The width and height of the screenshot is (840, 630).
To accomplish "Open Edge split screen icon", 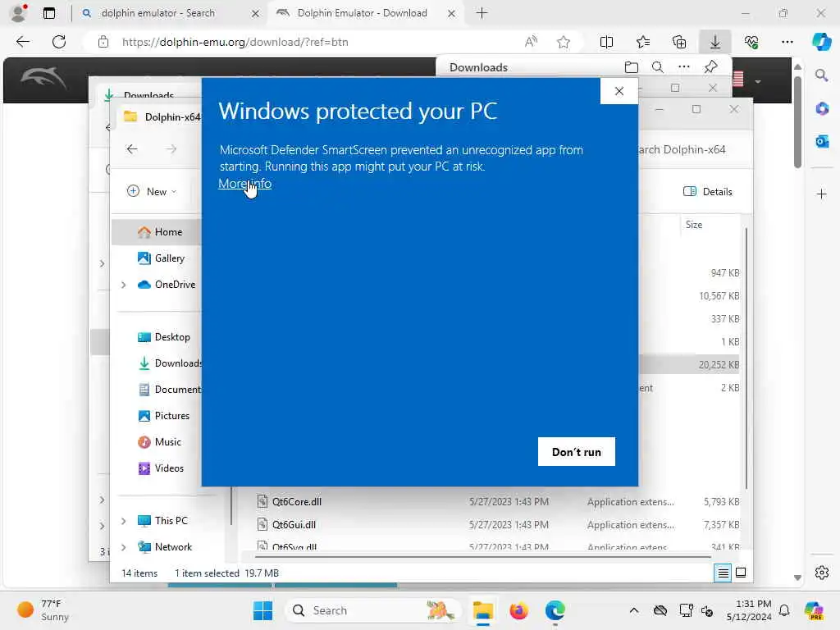I will point(606,42).
